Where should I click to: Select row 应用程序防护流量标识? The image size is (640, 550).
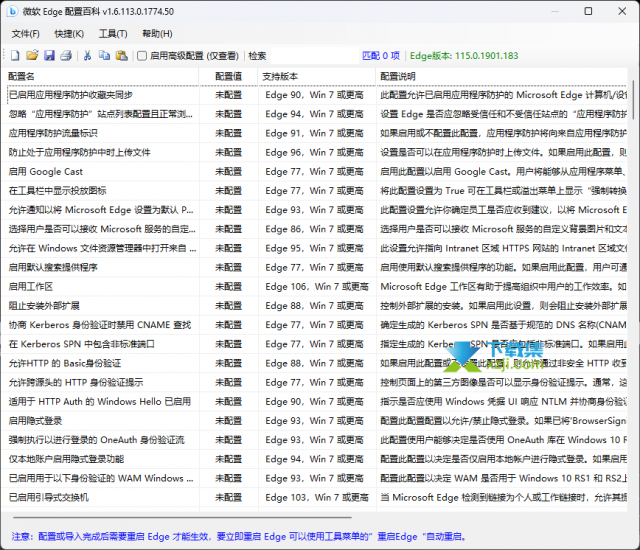314,133
